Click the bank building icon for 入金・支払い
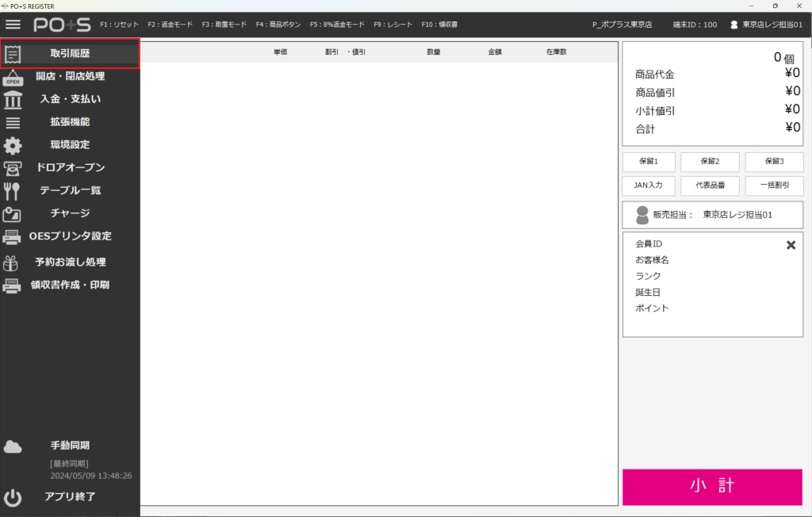Image resolution: width=812 pixels, height=517 pixels. click(x=13, y=99)
